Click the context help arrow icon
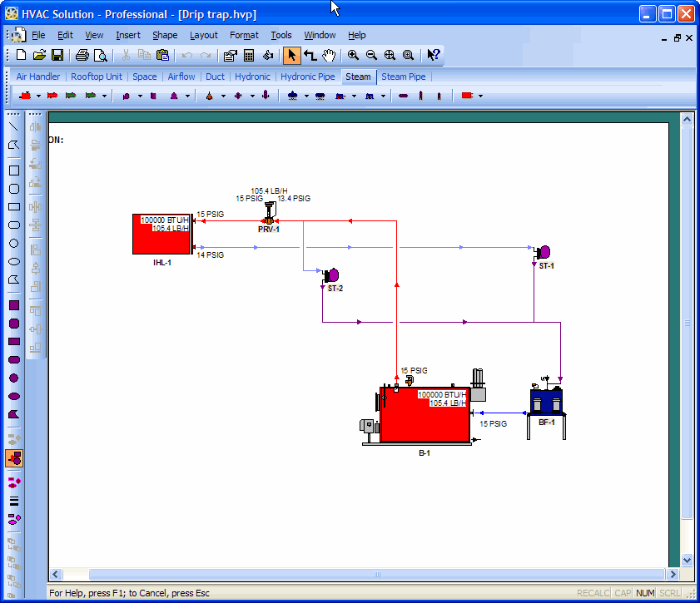Image resolution: width=700 pixels, height=603 pixels. [x=433, y=55]
